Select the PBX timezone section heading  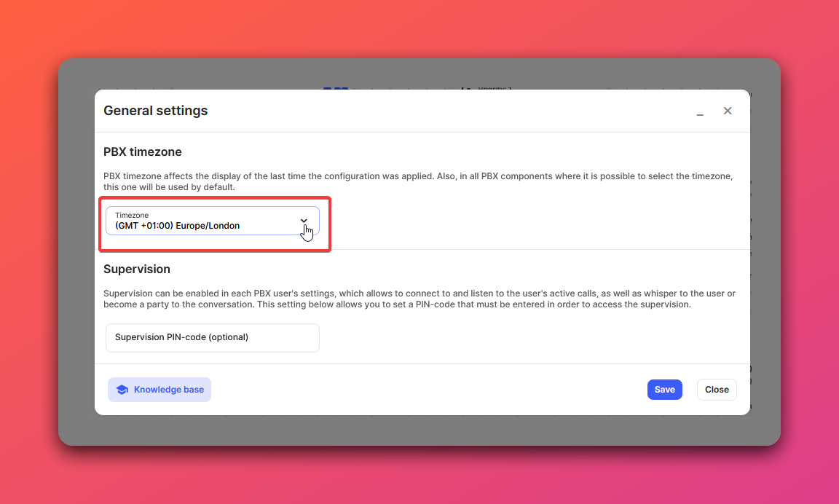(142, 152)
